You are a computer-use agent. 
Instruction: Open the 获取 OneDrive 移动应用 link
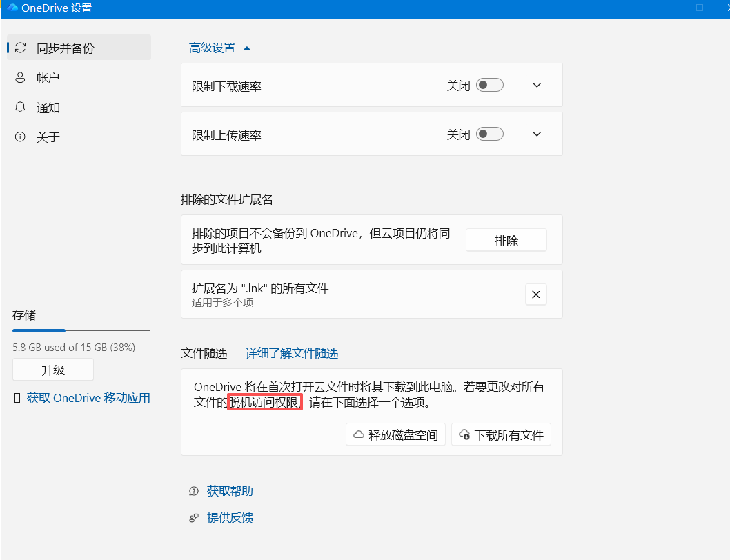click(88, 398)
